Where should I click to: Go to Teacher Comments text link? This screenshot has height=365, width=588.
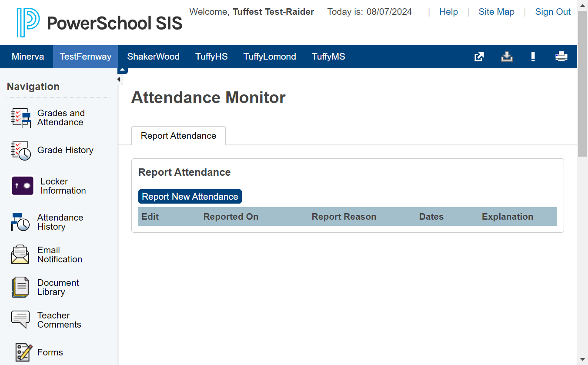[59, 320]
